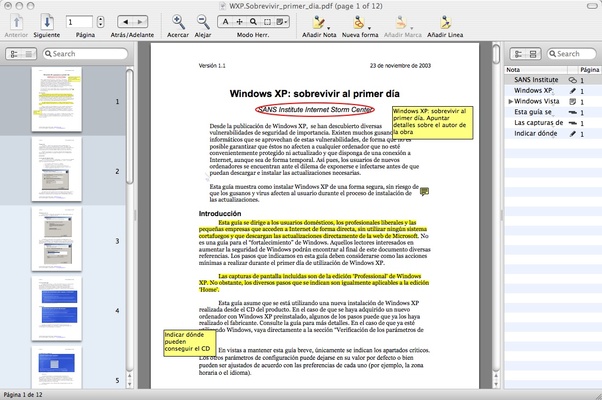
Task: Select page 3 thumbnail
Action: click(x=56, y=239)
